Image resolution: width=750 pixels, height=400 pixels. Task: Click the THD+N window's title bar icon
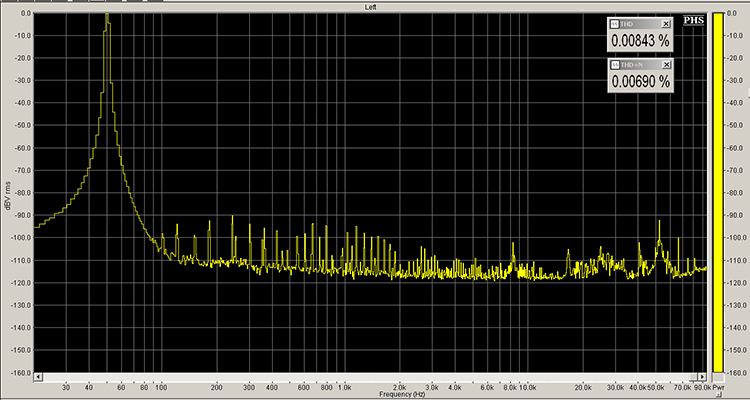[614, 65]
